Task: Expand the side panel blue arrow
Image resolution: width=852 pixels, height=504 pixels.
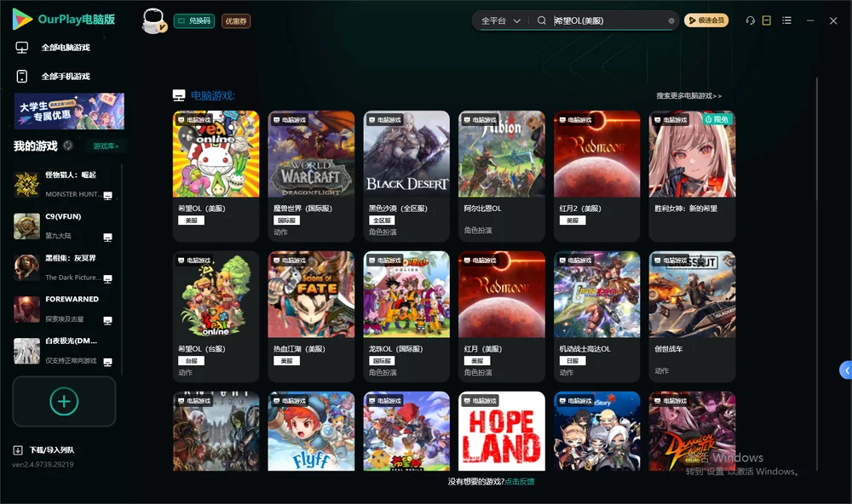Action: (846, 369)
